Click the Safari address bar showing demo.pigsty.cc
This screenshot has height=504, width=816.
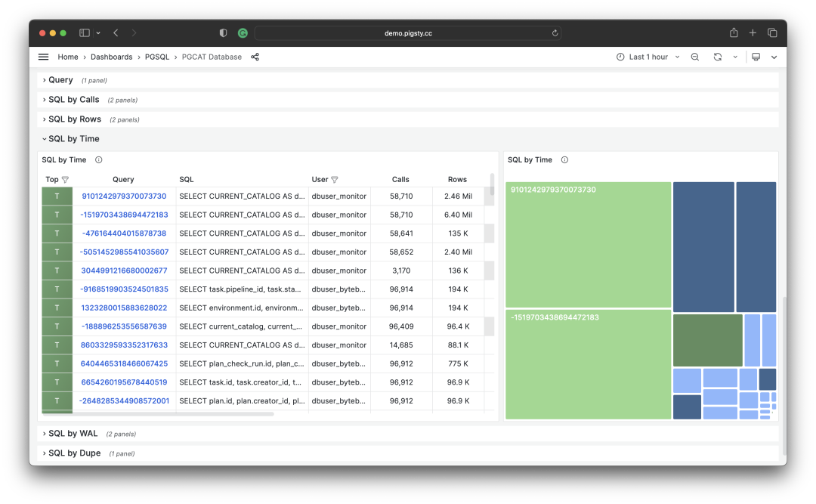(408, 33)
